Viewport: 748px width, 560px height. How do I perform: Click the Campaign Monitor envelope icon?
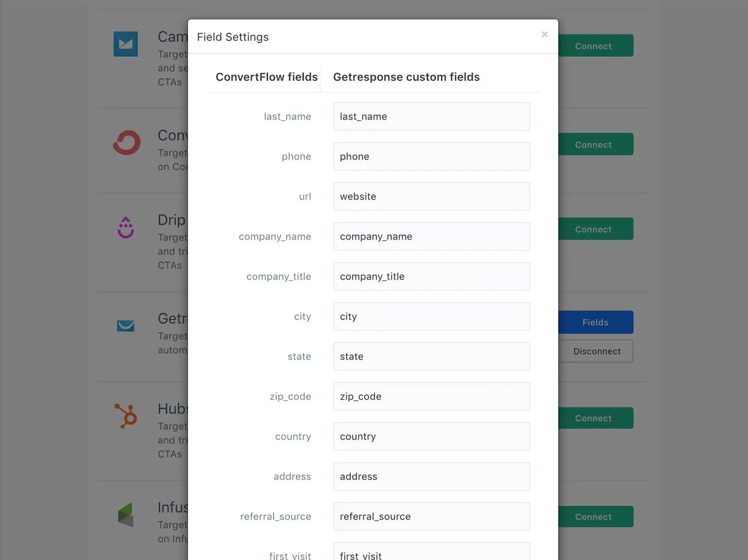[x=126, y=44]
